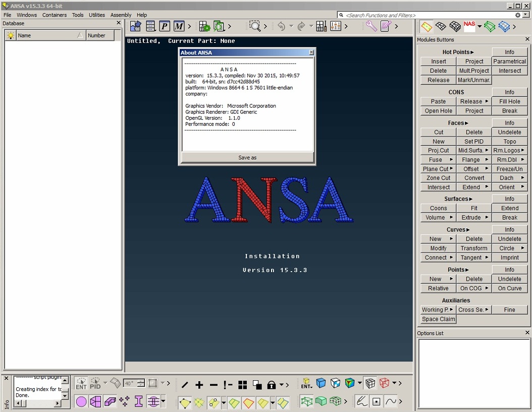Close the Database panel
Image resolution: width=532 pixels, height=412 pixels.
click(119, 23)
